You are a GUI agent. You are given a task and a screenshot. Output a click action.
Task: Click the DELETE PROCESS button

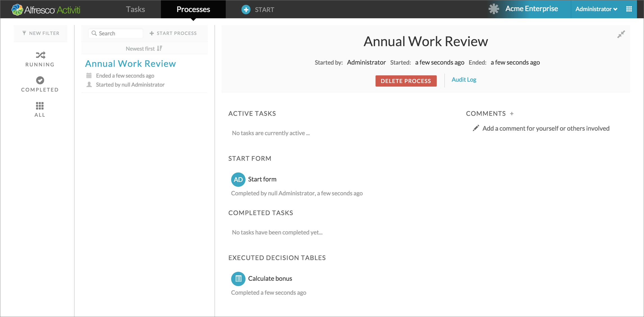coord(406,80)
